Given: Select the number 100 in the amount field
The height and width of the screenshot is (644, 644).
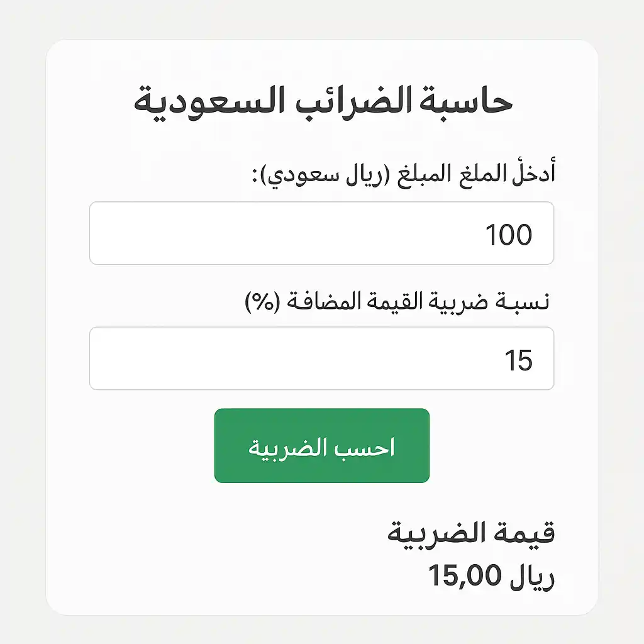Looking at the screenshot, I should [x=511, y=233].
